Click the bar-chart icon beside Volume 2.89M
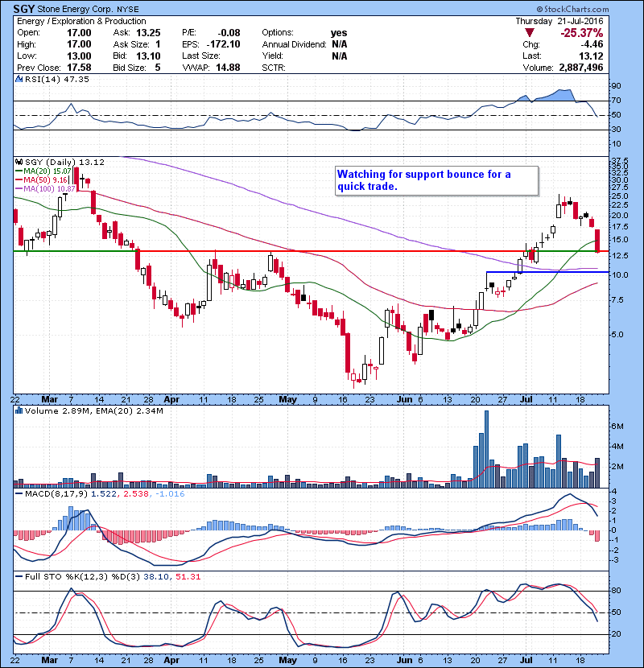644x668 pixels. coord(19,410)
